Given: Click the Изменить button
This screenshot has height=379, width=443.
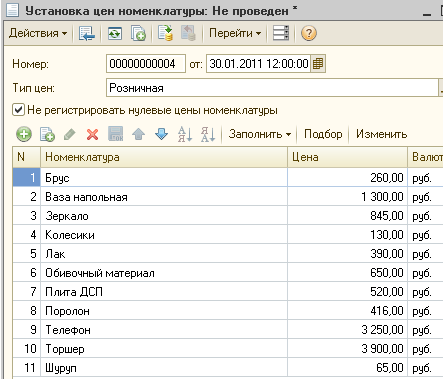Looking at the screenshot, I should coord(381,134).
